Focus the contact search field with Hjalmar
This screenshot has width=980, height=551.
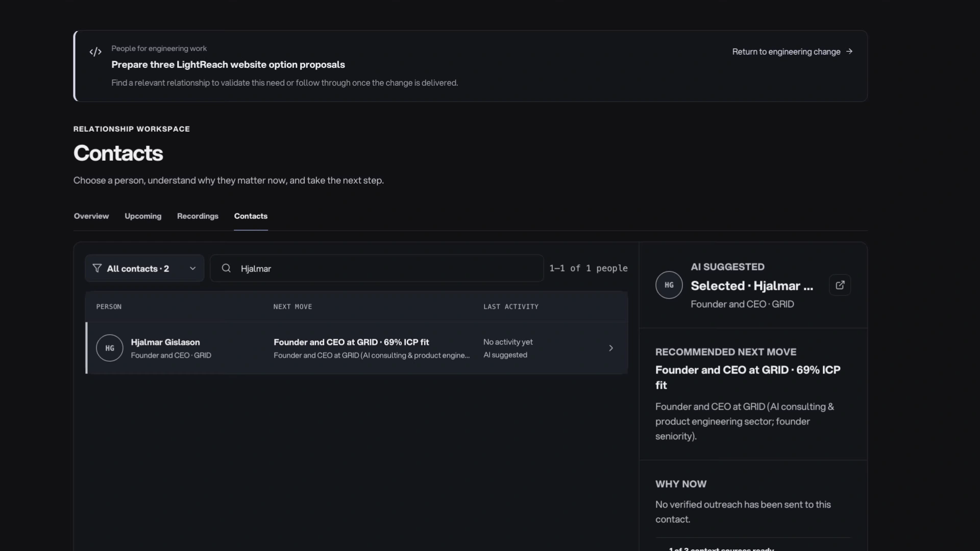377,268
